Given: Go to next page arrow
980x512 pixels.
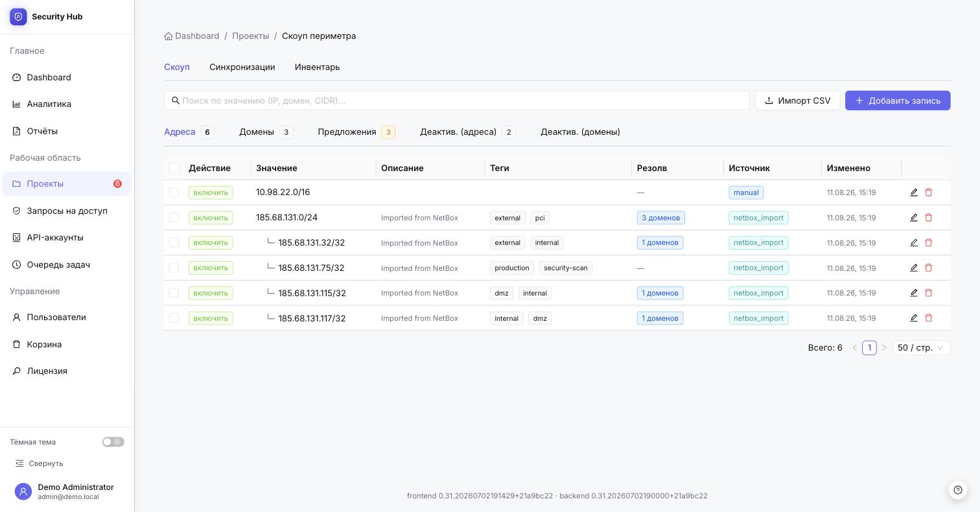Looking at the screenshot, I should [x=884, y=348].
